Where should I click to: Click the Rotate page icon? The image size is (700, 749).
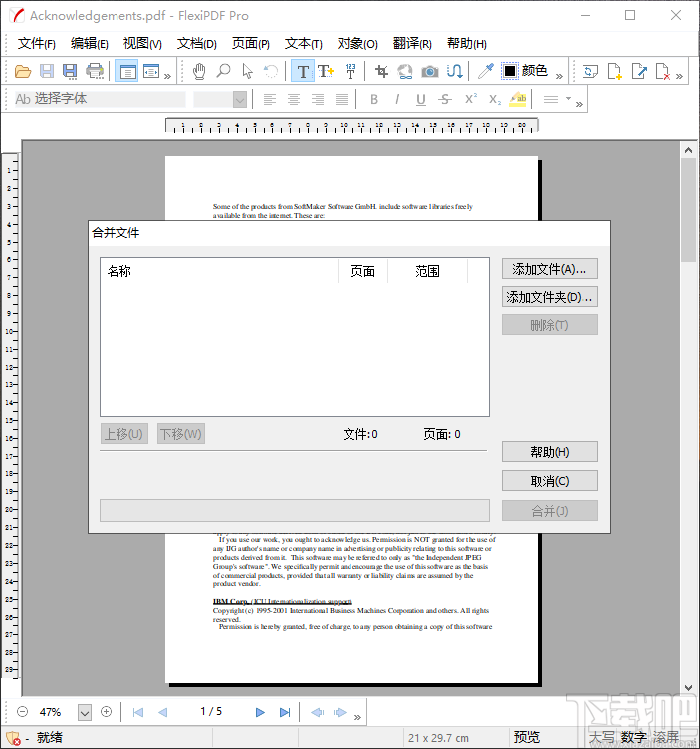(x=590, y=72)
